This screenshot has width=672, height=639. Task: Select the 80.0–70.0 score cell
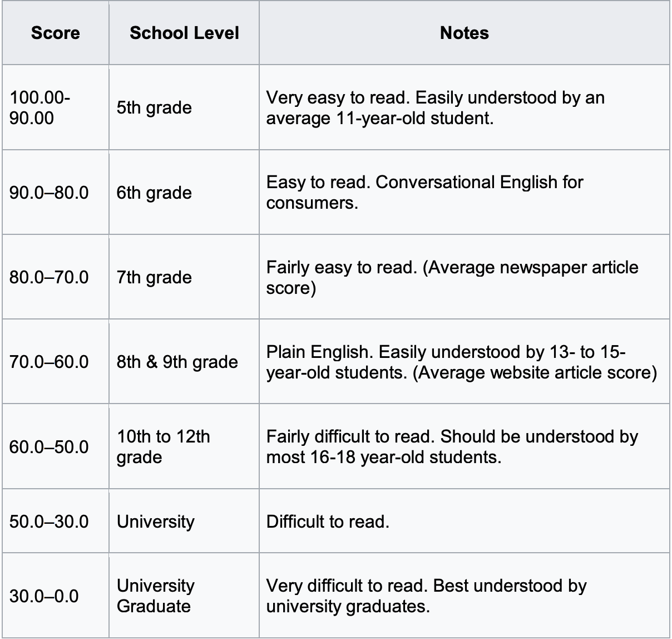tap(49, 277)
